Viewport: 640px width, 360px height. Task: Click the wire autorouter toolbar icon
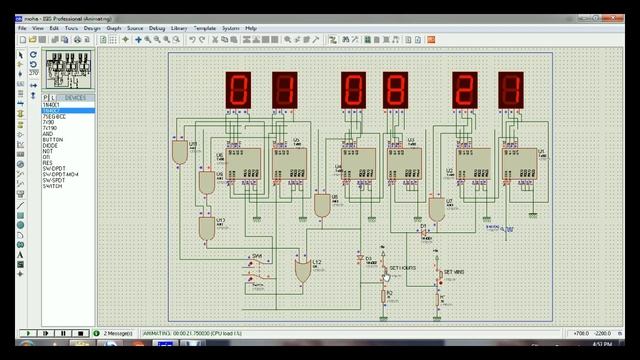click(333, 40)
